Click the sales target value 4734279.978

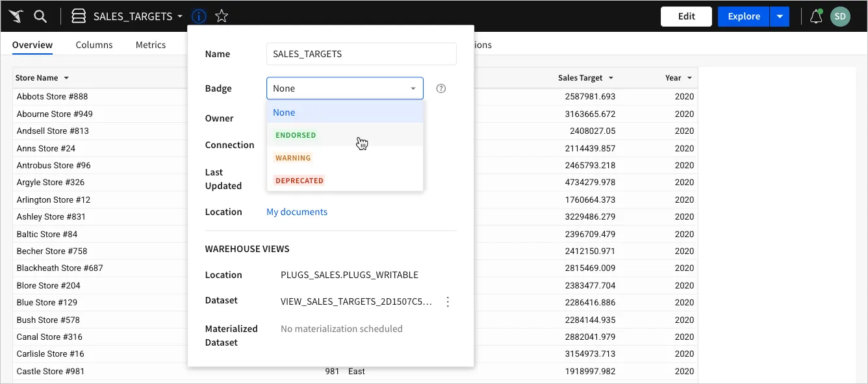pyautogui.click(x=590, y=182)
